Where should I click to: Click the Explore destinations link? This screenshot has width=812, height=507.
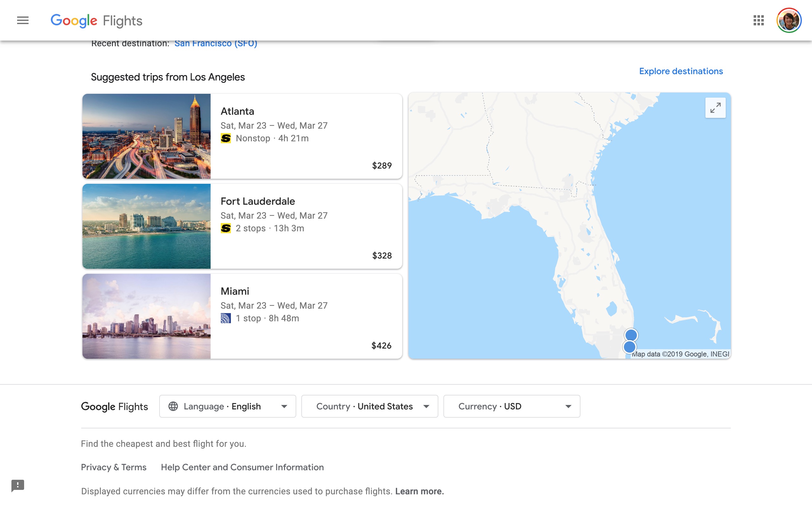pyautogui.click(x=681, y=71)
